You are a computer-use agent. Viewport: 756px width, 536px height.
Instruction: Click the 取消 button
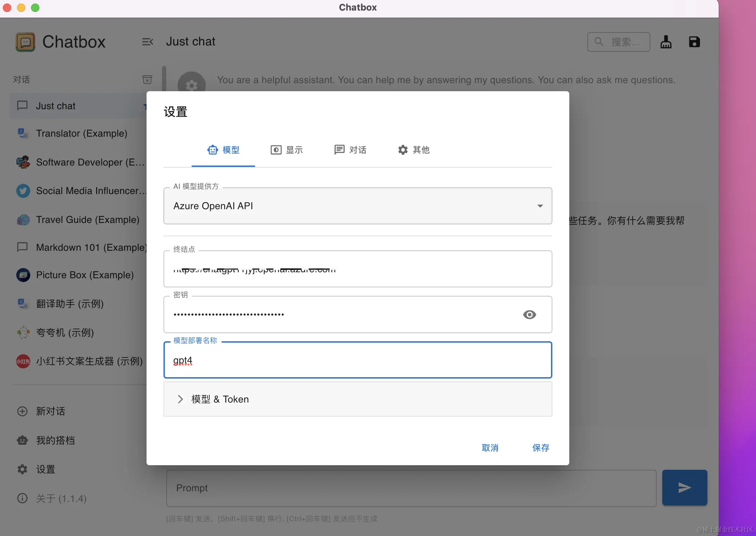tap(490, 448)
